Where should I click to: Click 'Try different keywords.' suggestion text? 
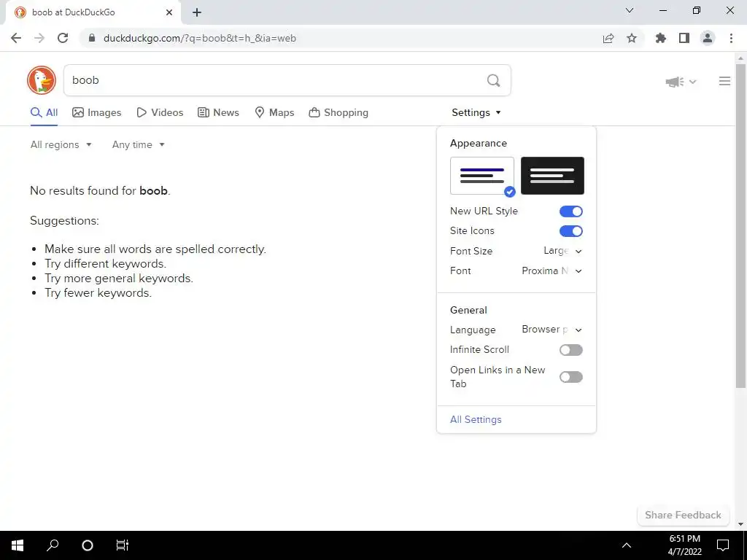(105, 264)
